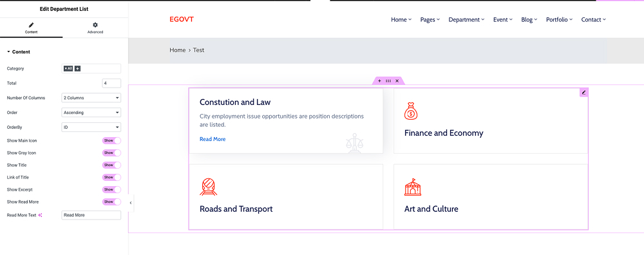Toggle Show Read More switch
The width and height of the screenshot is (644, 255).
point(111,202)
